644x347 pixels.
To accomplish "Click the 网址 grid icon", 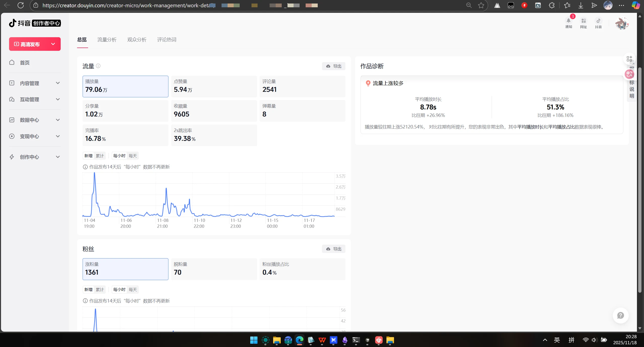I will (583, 21).
